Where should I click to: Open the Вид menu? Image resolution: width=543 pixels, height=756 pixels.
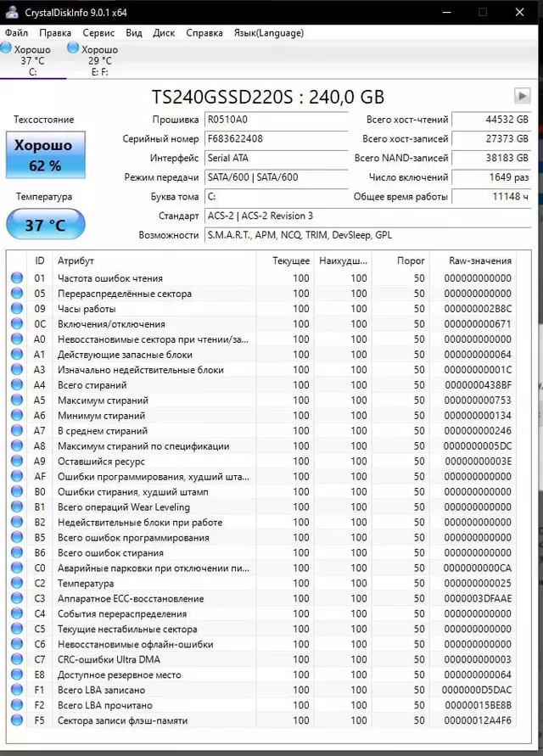tap(133, 33)
